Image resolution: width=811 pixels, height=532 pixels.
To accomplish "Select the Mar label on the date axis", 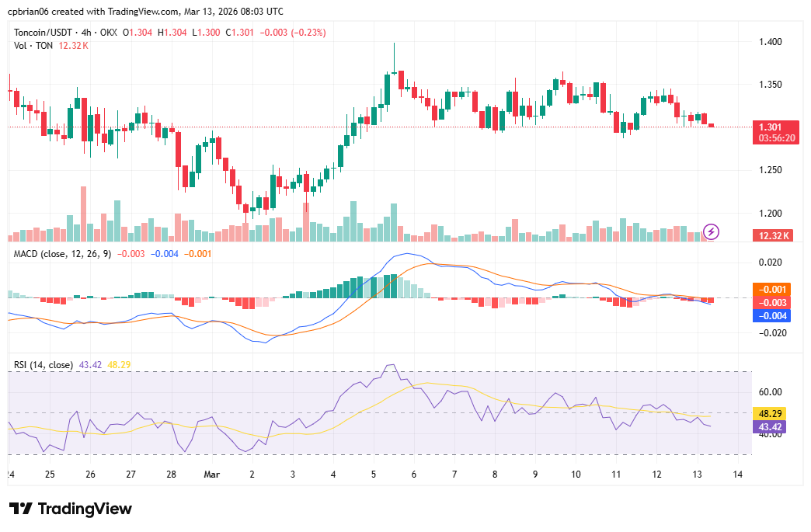I will click(x=211, y=475).
